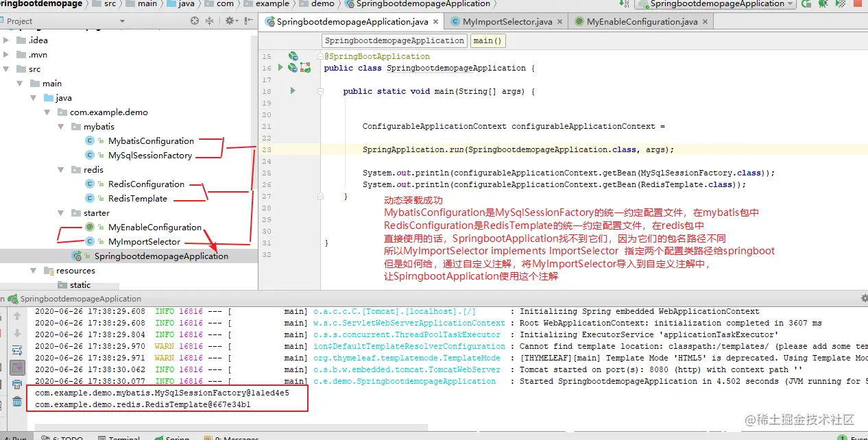Collapse the com.example.demo package

click(47, 112)
